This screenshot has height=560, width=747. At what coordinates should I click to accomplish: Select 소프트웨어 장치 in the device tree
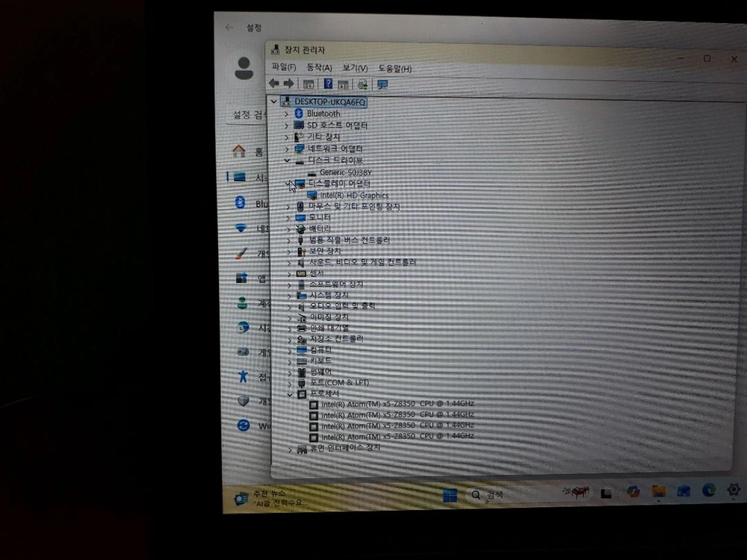336,284
